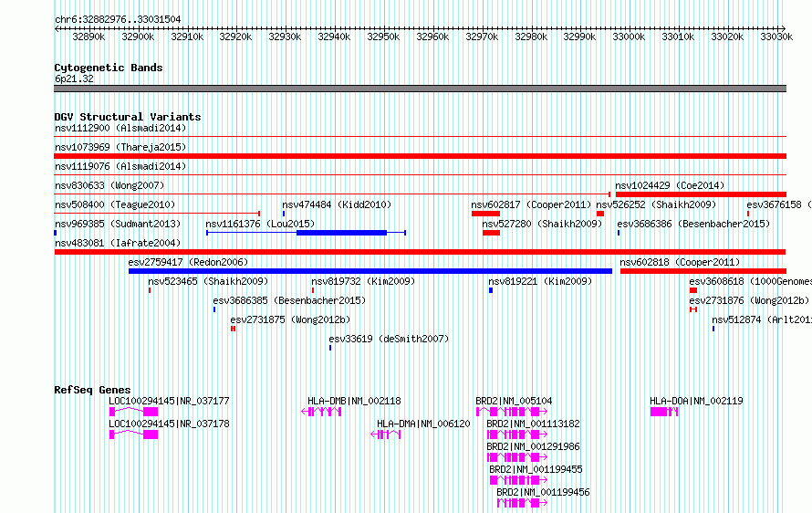Select the nsv969385 blue marker
Viewport: 812px width, 513px height.
coord(56,233)
